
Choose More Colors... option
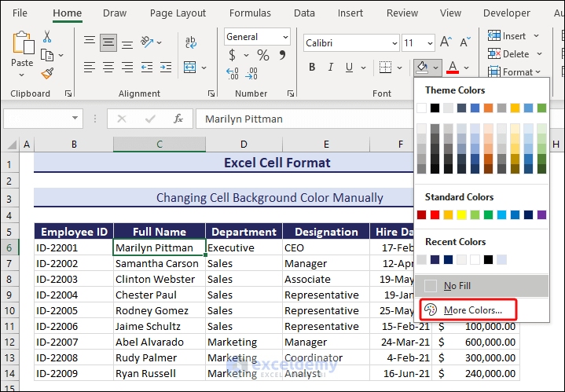tap(471, 310)
